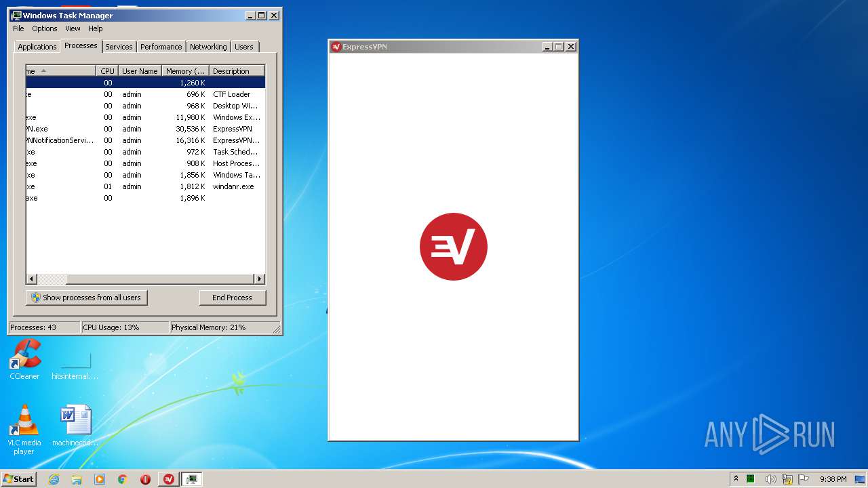Screen dimensions: 868x488
Task: Select the Desktop Wi... process row
Action: 145,106
